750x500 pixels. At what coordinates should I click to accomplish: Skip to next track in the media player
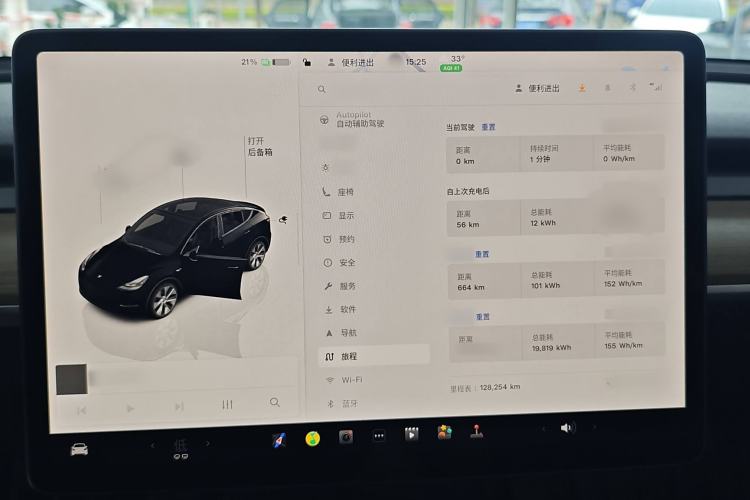[x=179, y=406]
